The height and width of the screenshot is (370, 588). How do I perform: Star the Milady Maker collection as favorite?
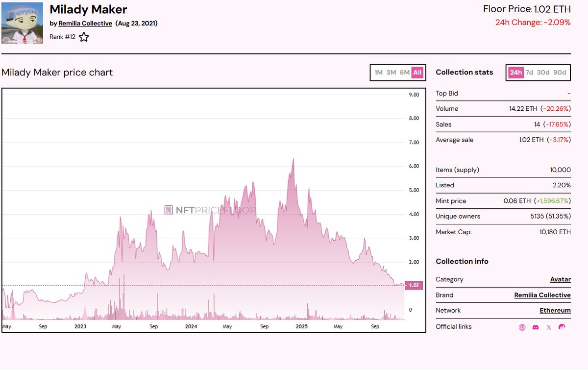[x=84, y=37]
